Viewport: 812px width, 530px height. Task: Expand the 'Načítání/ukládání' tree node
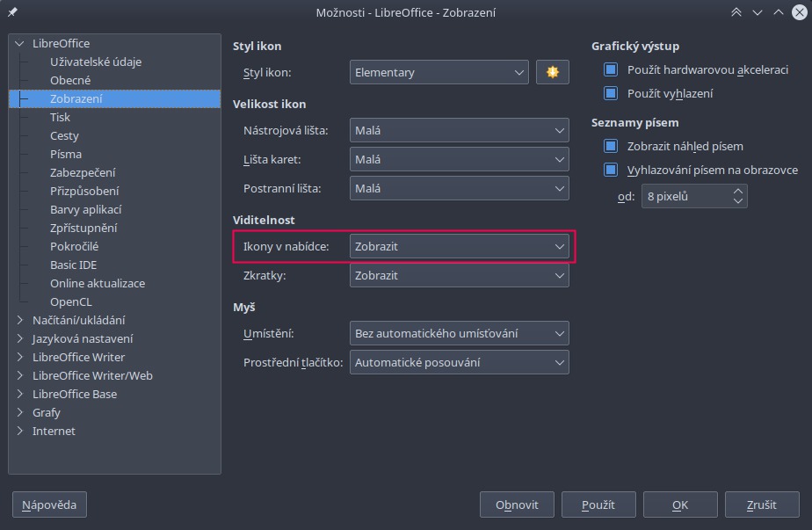19,320
